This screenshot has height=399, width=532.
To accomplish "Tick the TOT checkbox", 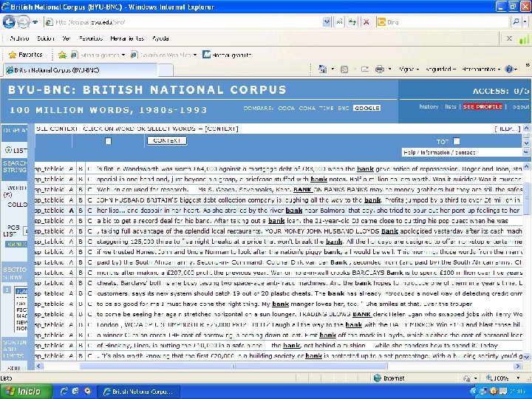I will pos(457,141).
